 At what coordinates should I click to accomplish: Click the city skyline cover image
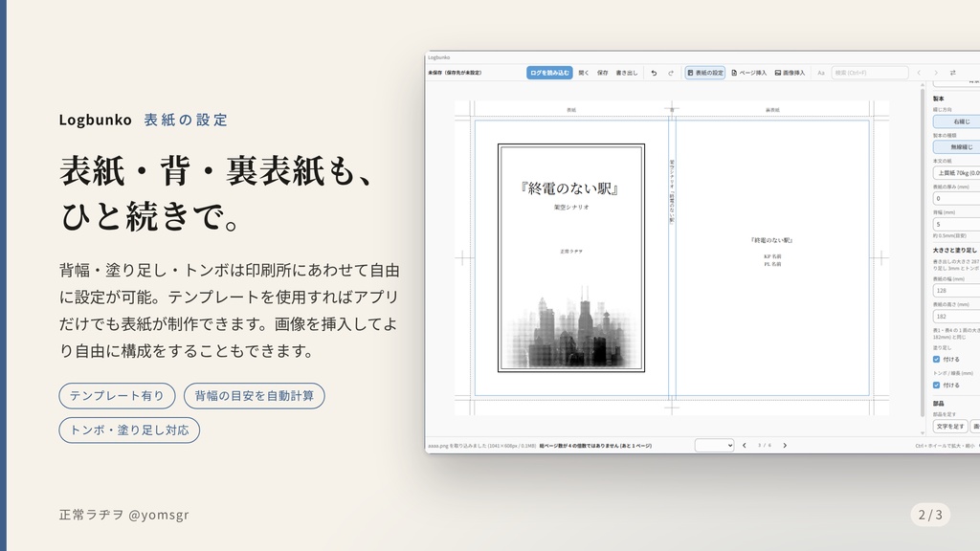coord(571,328)
